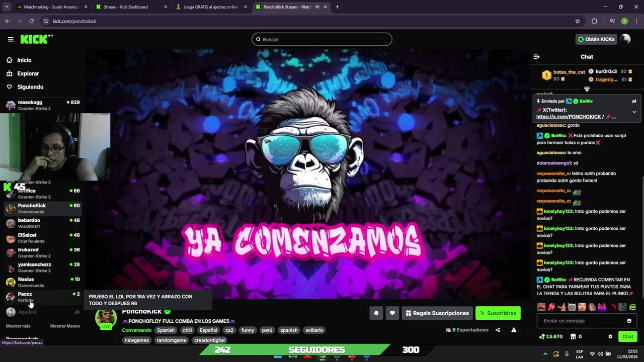This screenshot has height=362, width=644.
Task: Select the perú tag
Action: [267, 330]
